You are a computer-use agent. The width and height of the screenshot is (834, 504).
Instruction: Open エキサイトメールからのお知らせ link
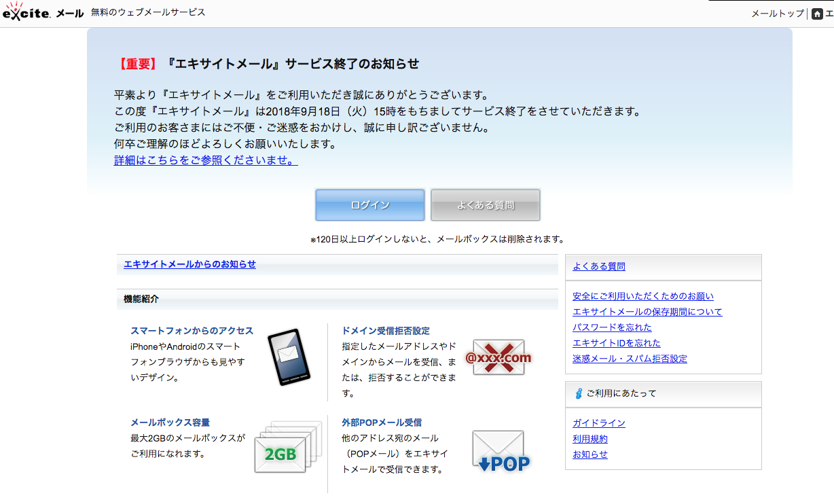coord(190,264)
